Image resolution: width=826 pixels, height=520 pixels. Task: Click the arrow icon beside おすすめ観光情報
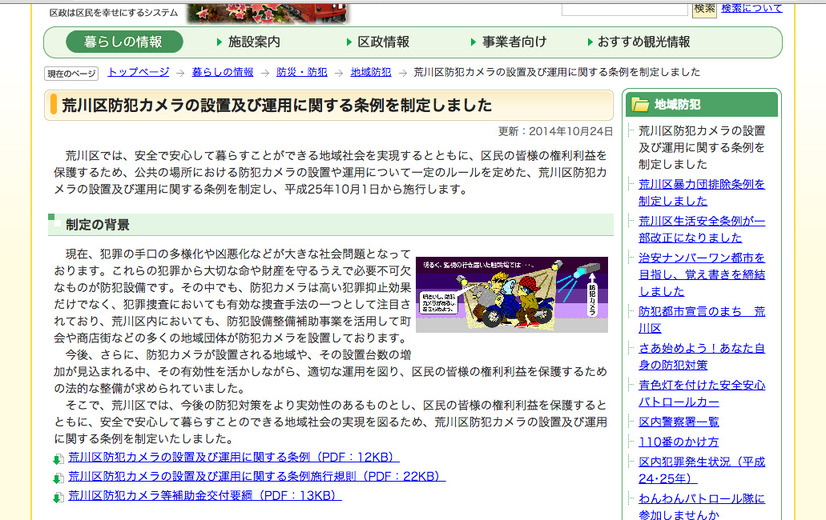tap(589, 42)
